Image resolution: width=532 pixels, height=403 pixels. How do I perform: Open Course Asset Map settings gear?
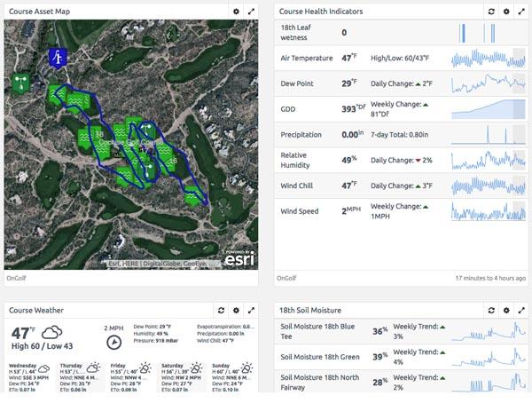(x=236, y=12)
